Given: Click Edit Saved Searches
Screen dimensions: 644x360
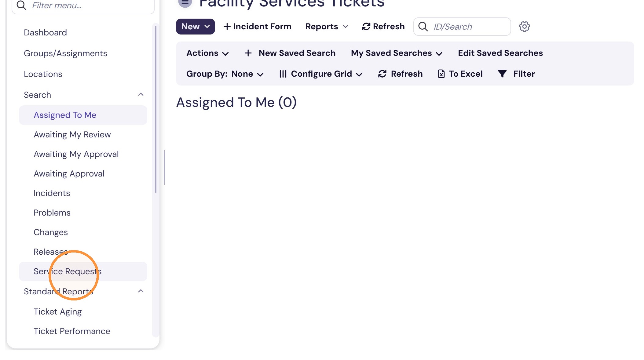Looking at the screenshot, I should (500, 53).
